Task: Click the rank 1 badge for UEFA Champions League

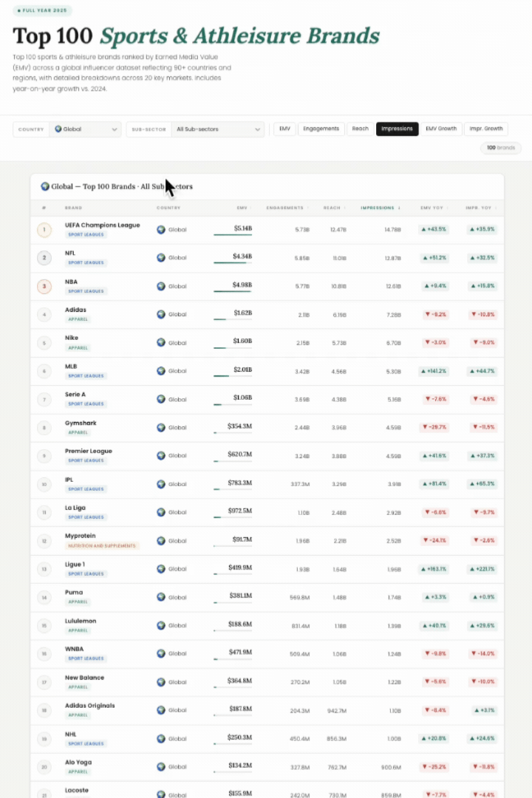Action: (44, 230)
